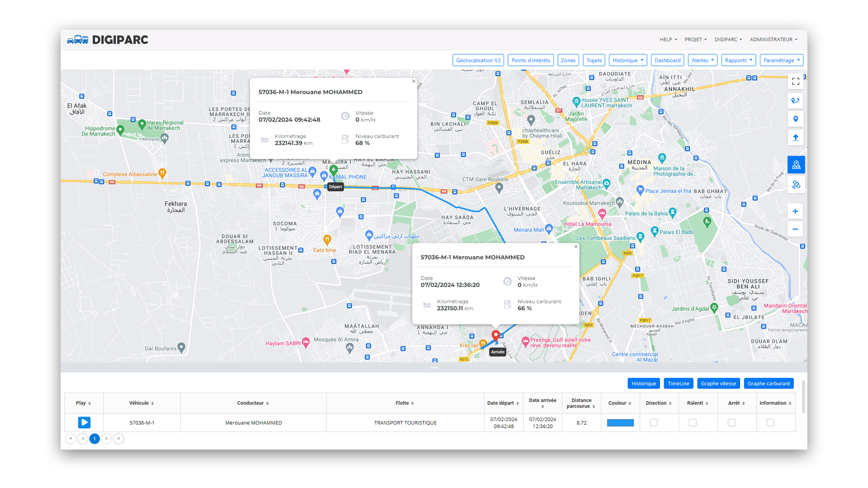Screen dimensions: 868x488
Task: Zoom out on the map
Action: pos(795,229)
